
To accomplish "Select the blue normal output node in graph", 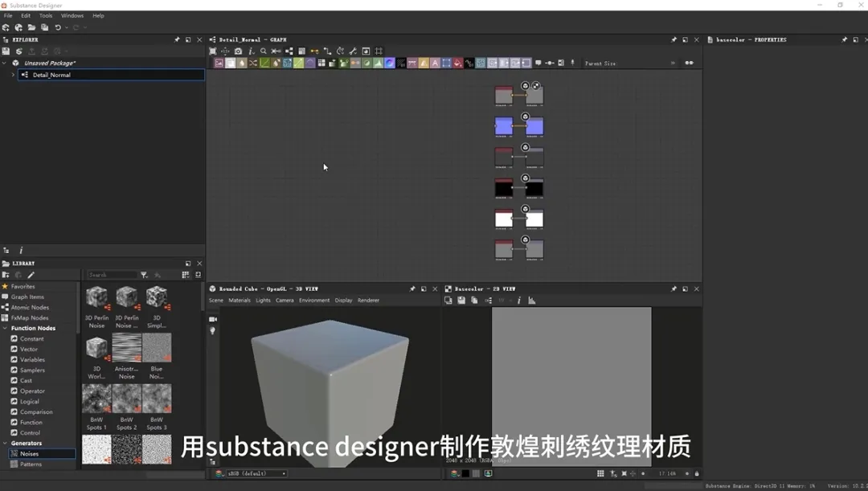I will (534, 126).
